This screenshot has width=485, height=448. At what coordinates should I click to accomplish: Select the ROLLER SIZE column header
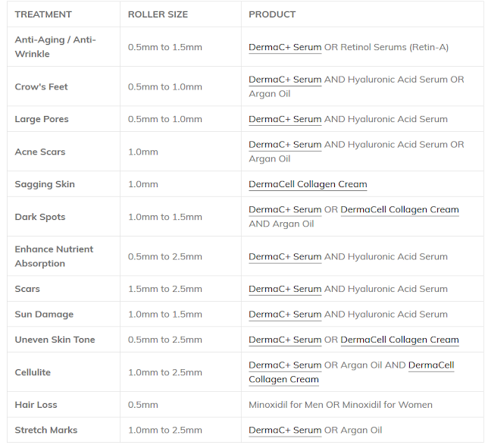[x=158, y=14]
